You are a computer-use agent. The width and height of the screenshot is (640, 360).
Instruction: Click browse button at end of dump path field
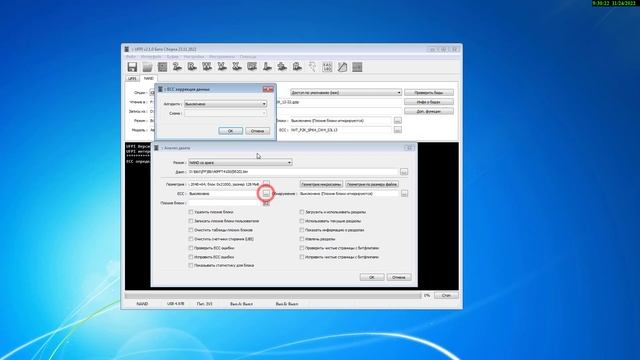[404, 172]
